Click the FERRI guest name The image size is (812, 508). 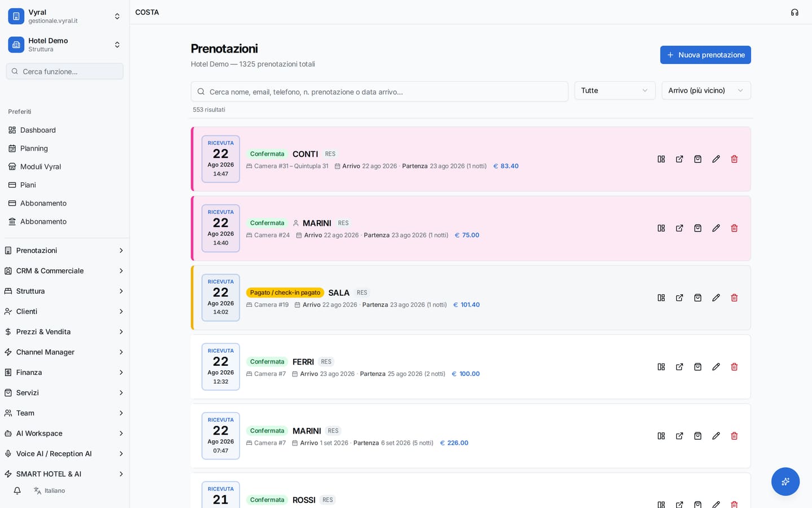(x=303, y=362)
